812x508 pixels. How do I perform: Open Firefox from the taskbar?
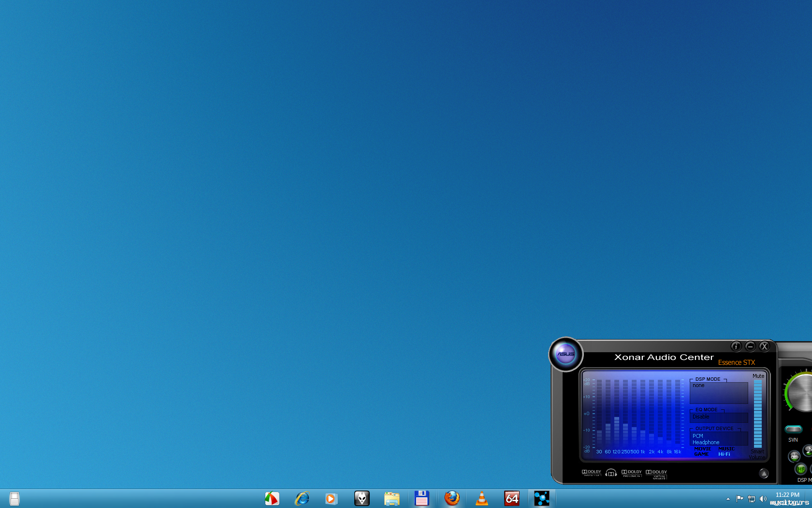coord(452,498)
